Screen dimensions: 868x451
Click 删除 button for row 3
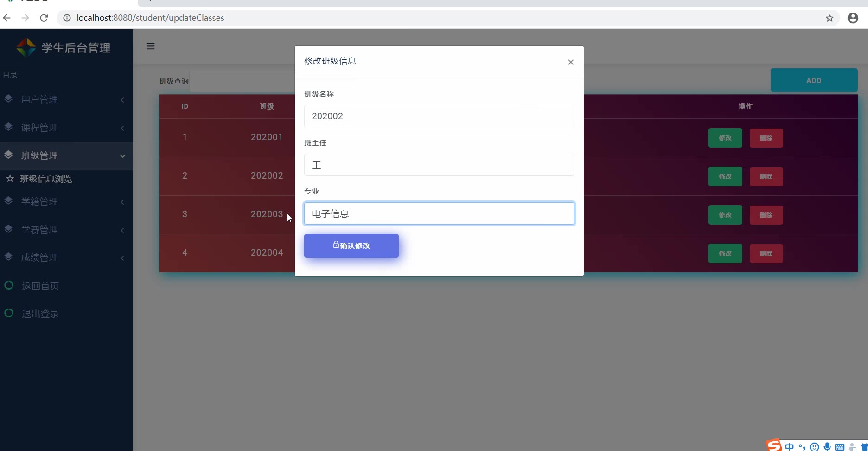point(766,215)
